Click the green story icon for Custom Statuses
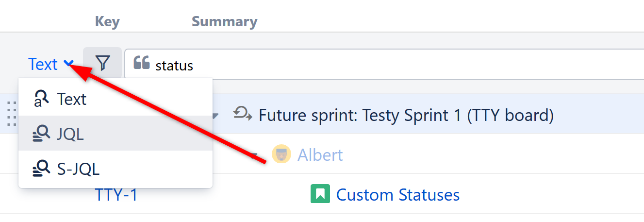This screenshot has width=644, height=222. [320, 194]
